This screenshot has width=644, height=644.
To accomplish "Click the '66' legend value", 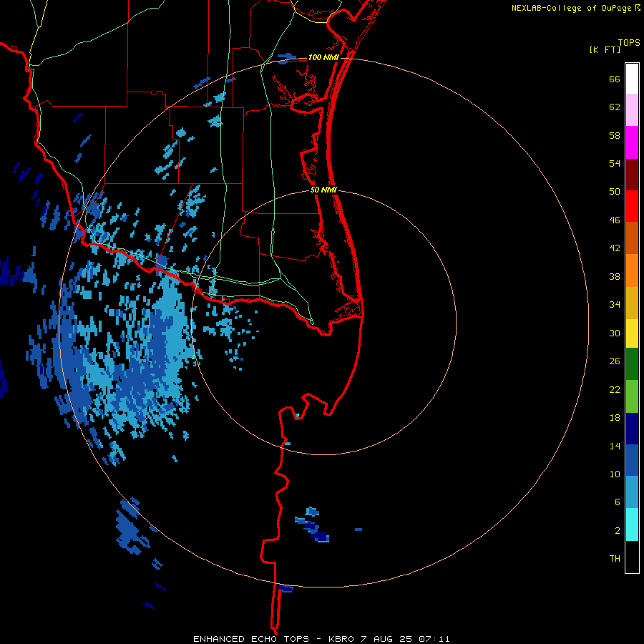I will 615,79.
